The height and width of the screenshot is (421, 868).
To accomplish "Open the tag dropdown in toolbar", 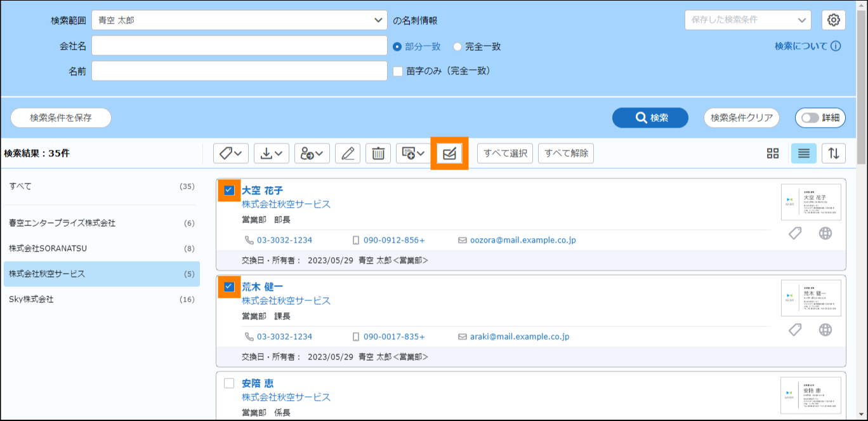I will [230, 154].
